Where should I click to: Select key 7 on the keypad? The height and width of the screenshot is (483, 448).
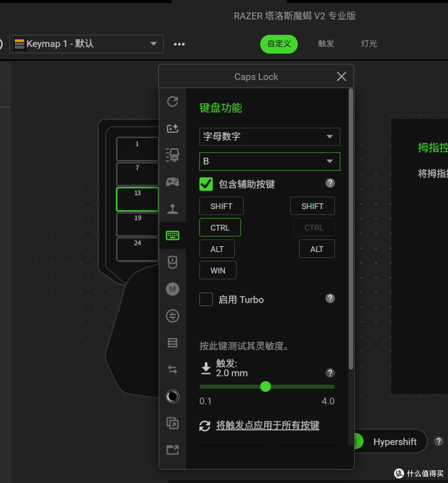[137, 174]
